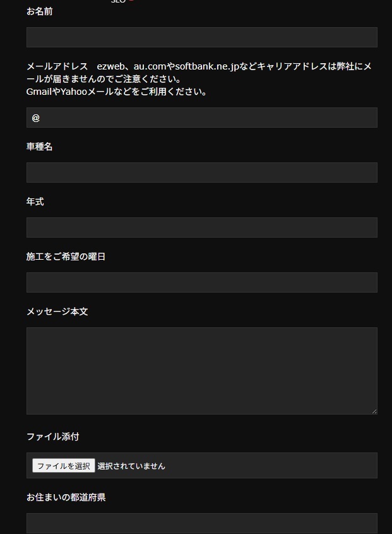Focus the email address field containing @
The height and width of the screenshot is (534, 392).
201,118
